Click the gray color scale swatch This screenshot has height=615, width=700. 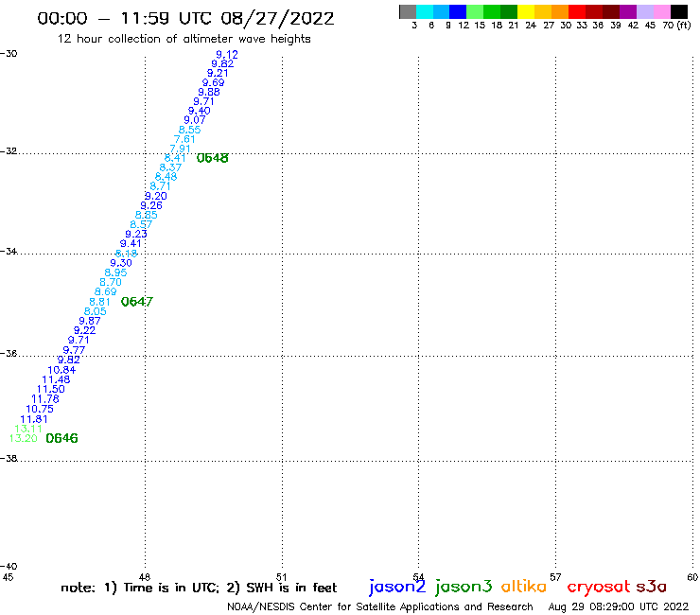click(x=408, y=11)
